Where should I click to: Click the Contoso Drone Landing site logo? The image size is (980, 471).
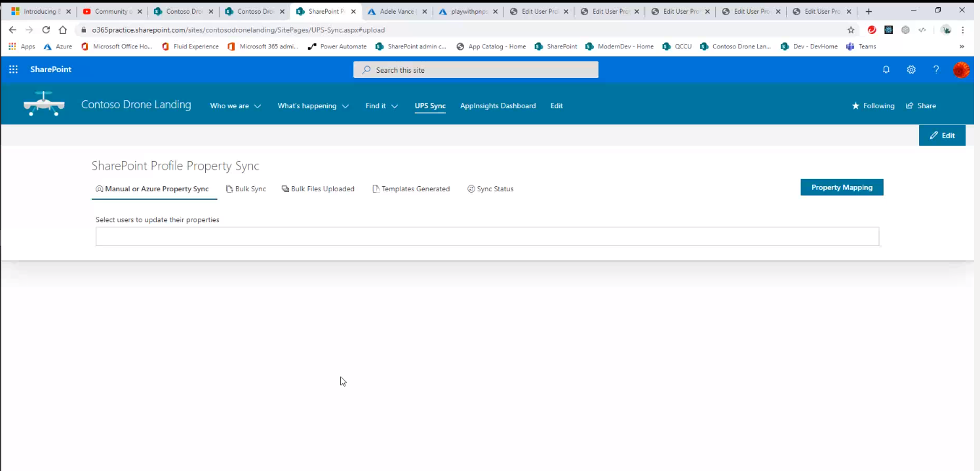tap(44, 104)
